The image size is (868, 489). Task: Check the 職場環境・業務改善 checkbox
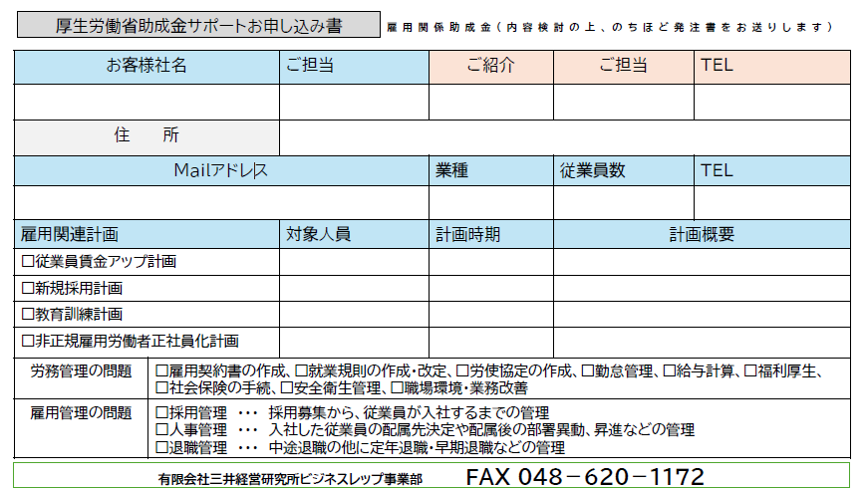point(396,387)
